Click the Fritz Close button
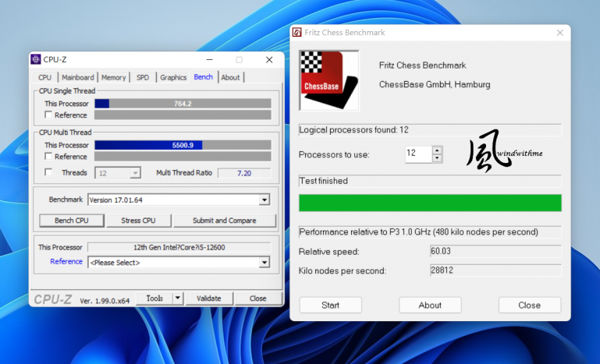 pyautogui.click(x=530, y=305)
